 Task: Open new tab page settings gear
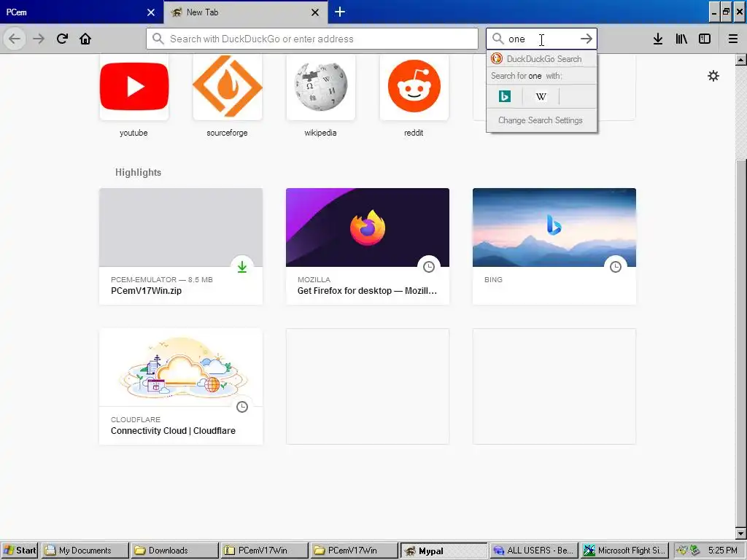pos(713,76)
